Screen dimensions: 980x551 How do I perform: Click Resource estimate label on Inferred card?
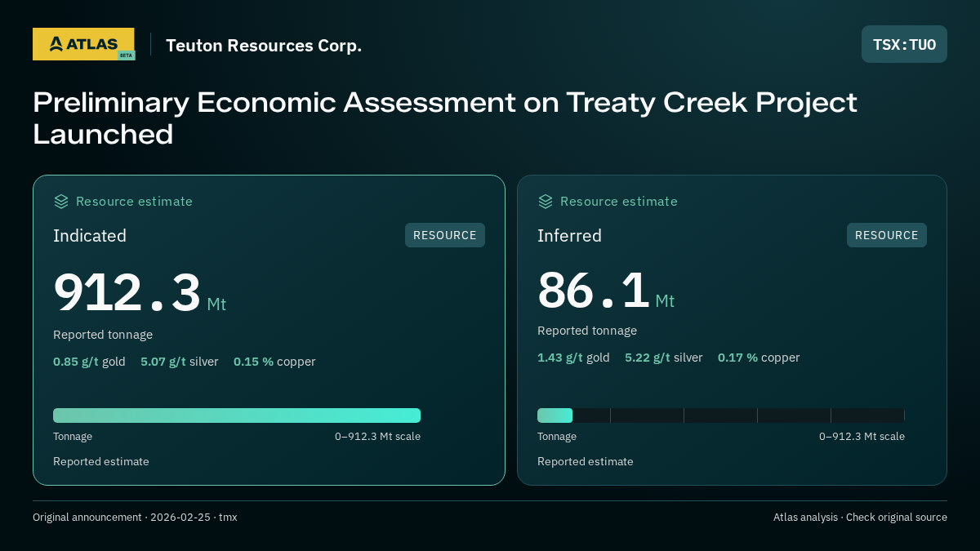click(x=618, y=202)
